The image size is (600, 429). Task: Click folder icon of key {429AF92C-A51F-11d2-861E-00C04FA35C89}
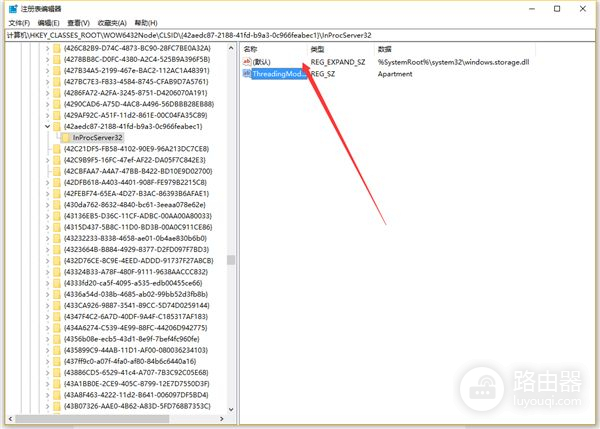click(x=57, y=115)
